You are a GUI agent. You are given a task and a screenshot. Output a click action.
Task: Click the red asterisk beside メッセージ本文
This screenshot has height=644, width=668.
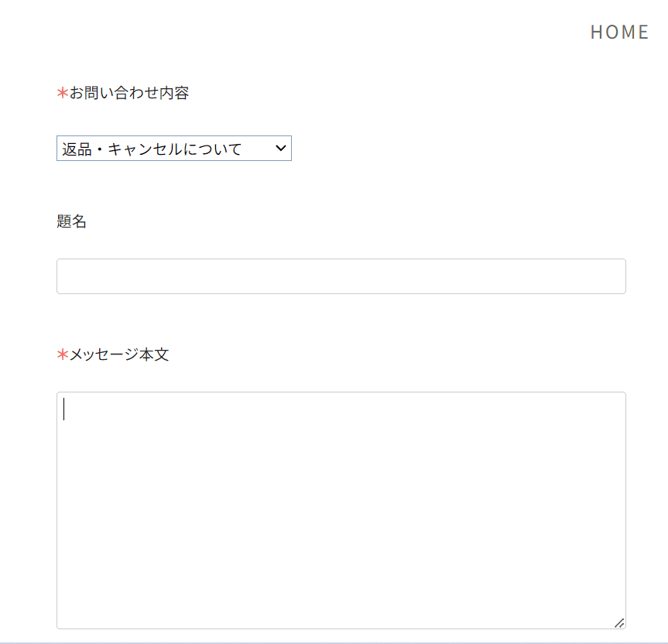[63, 354]
